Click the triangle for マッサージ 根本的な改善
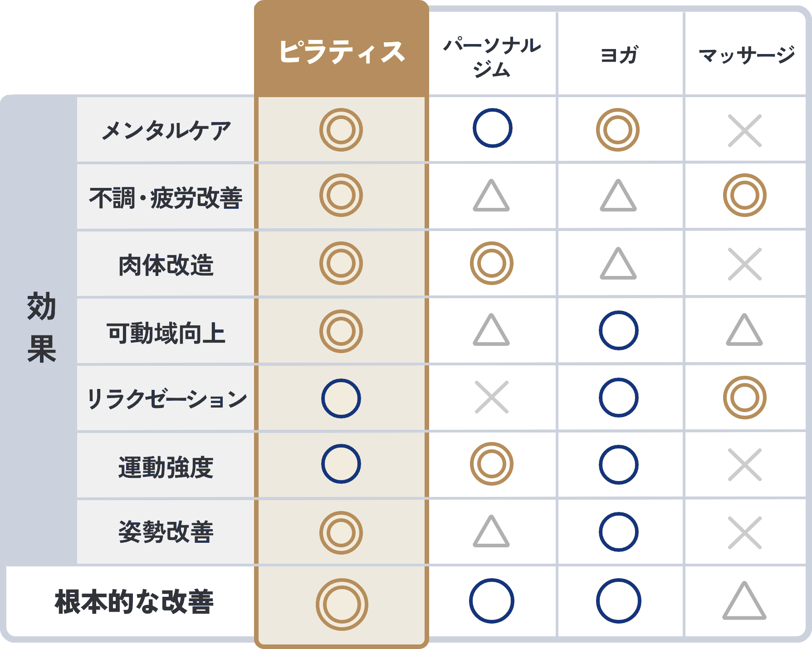Screen dimensions: 812x649 click(744, 601)
